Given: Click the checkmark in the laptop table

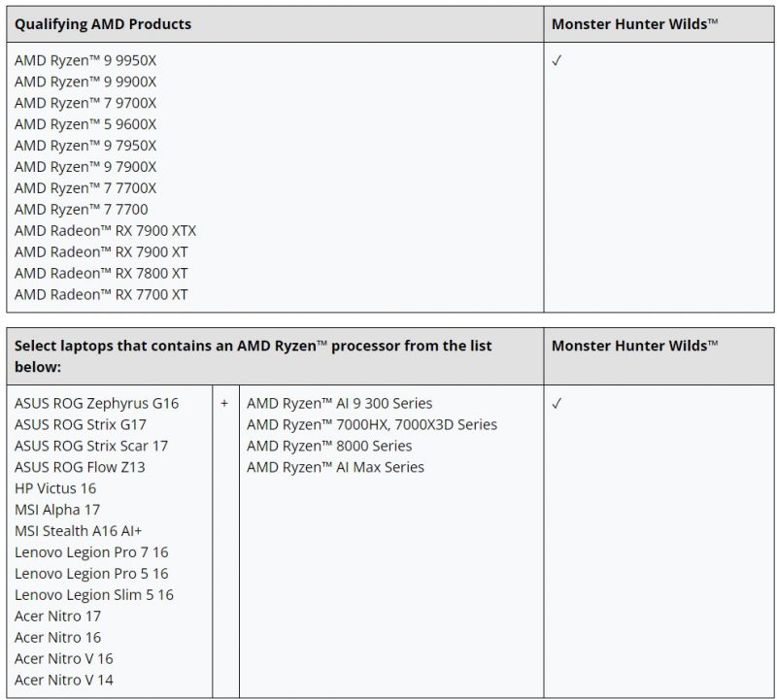Looking at the screenshot, I should tap(557, 403).
